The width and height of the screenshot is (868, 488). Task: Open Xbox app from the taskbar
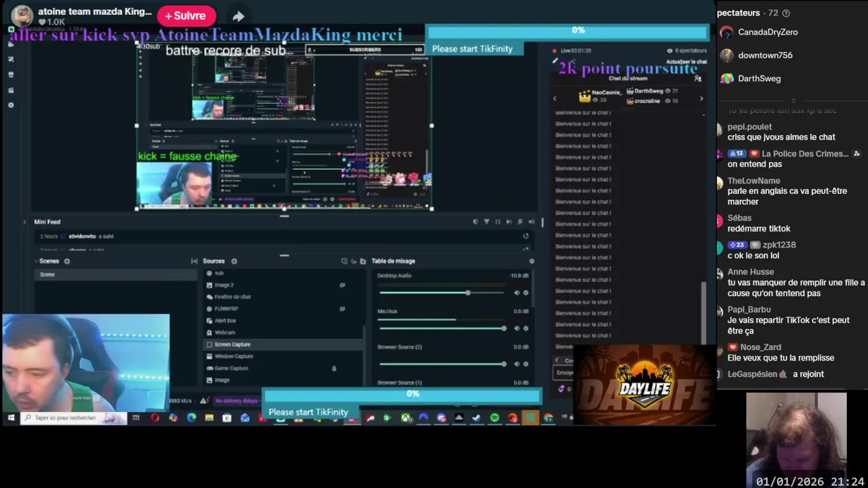406,418
